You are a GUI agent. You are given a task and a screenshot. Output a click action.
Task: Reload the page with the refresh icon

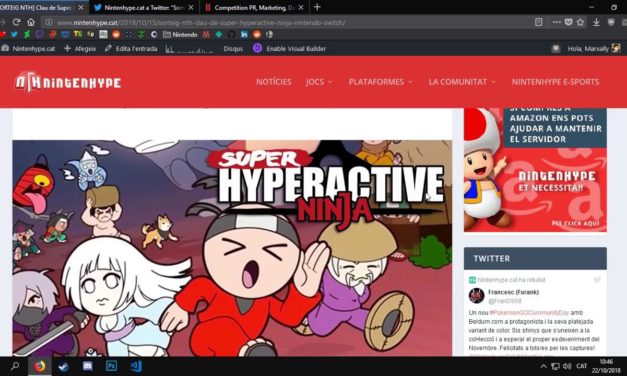coord(16,22)
